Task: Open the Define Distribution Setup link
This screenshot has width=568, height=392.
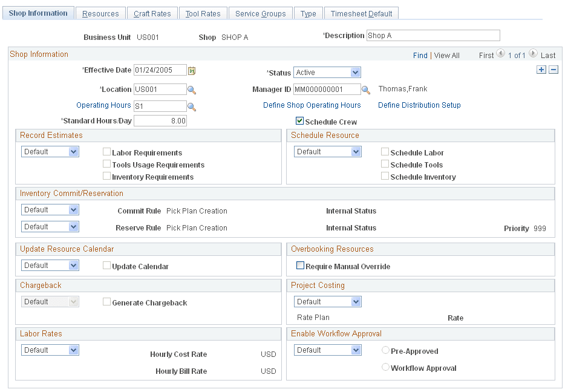Action: click(x=419, y=105)
